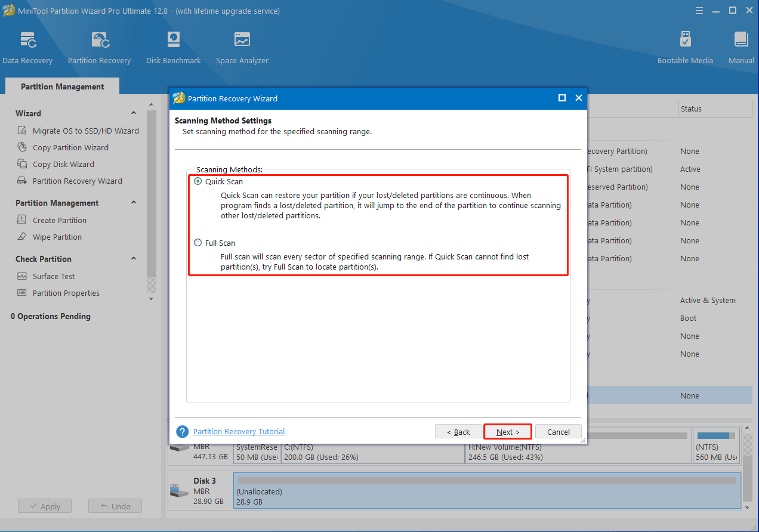The image size is (759, 532).
Task: Click the 'Active' status cell
Action: tap(690, 169)
